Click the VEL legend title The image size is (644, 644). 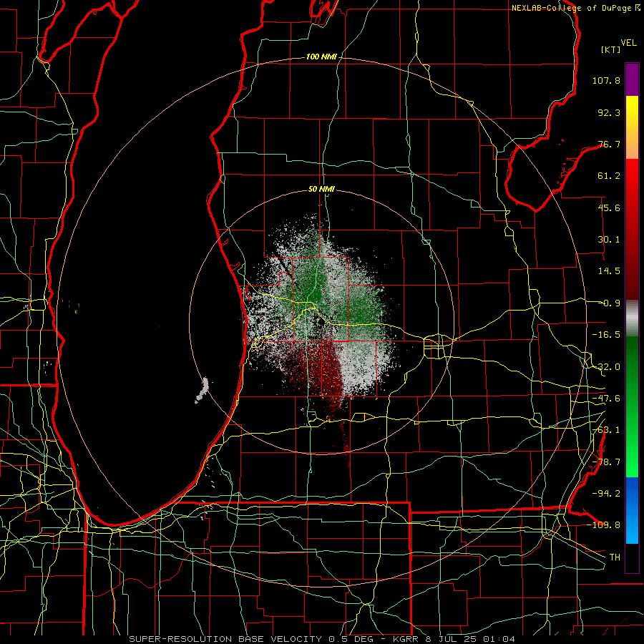[628, 43]
